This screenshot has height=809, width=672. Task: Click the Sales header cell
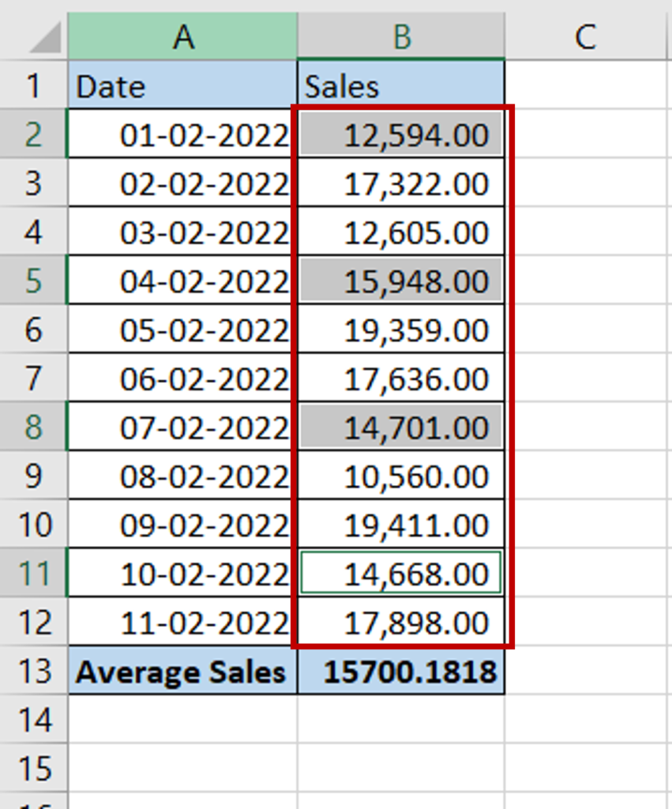401,85
